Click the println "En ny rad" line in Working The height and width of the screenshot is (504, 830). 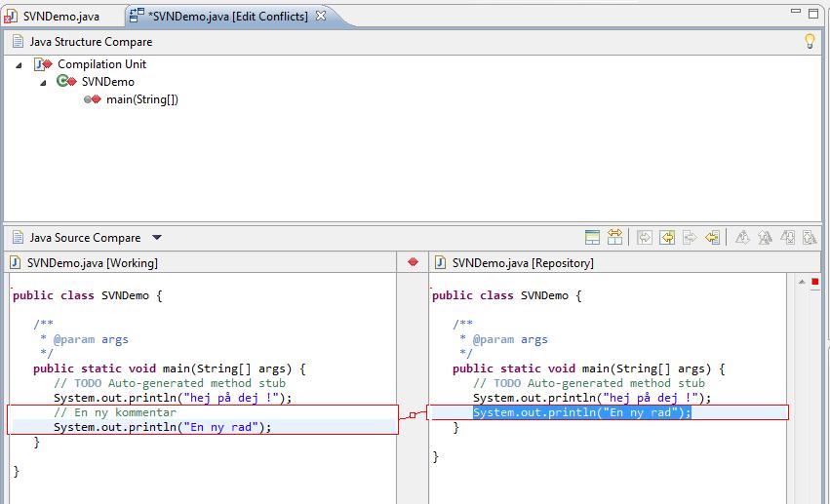click(x=163, y=427)
